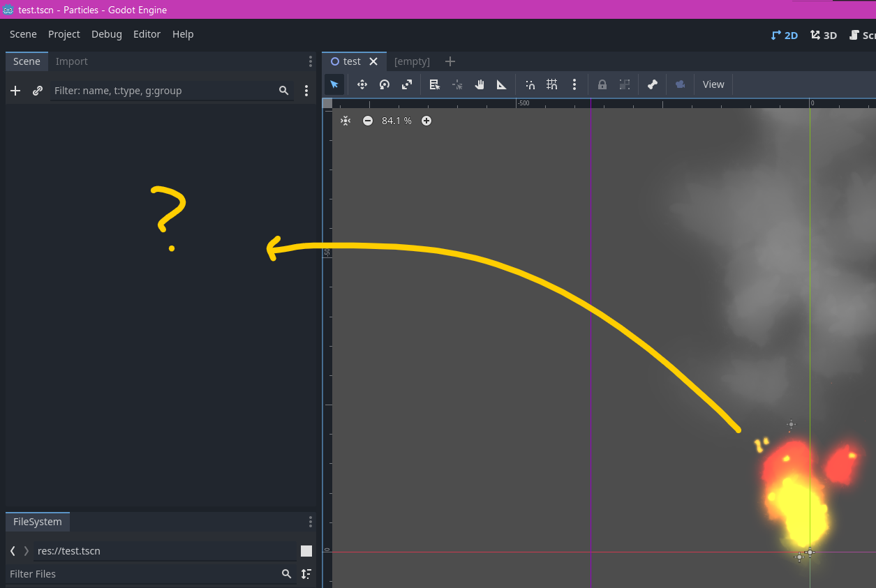This screenshot has width=876, height=588.
Task: Switch to the 3D workspace
Action: [823, 34]
